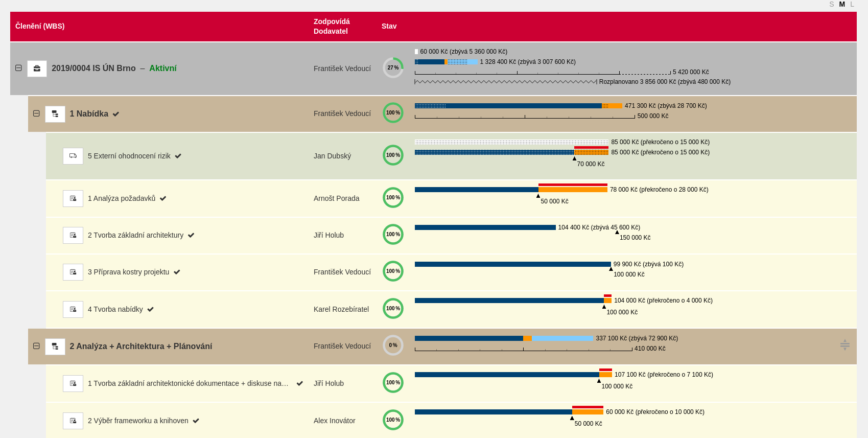Click the task icon beside Analýza požadavků
The image size is (868, 438).
(73, 198)
